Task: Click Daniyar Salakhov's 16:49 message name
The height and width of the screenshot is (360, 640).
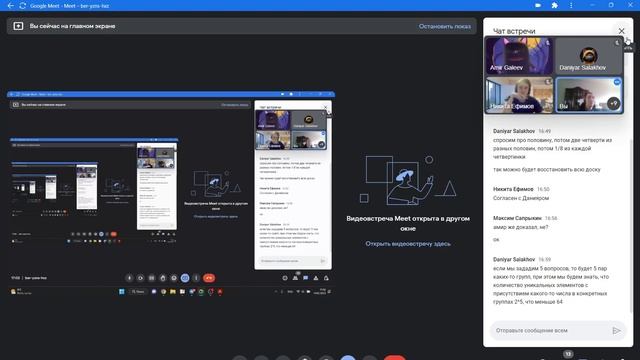Action: 513,131
